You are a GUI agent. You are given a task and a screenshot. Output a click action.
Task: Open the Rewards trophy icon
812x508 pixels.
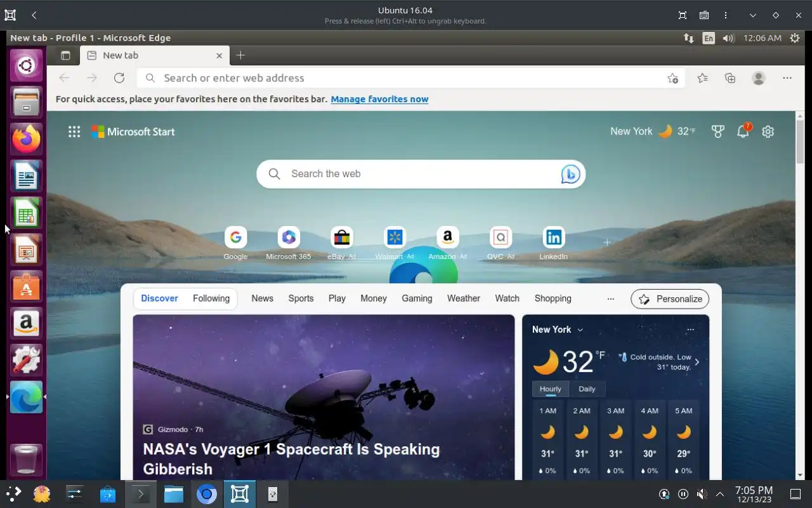[x=717, y=131]
